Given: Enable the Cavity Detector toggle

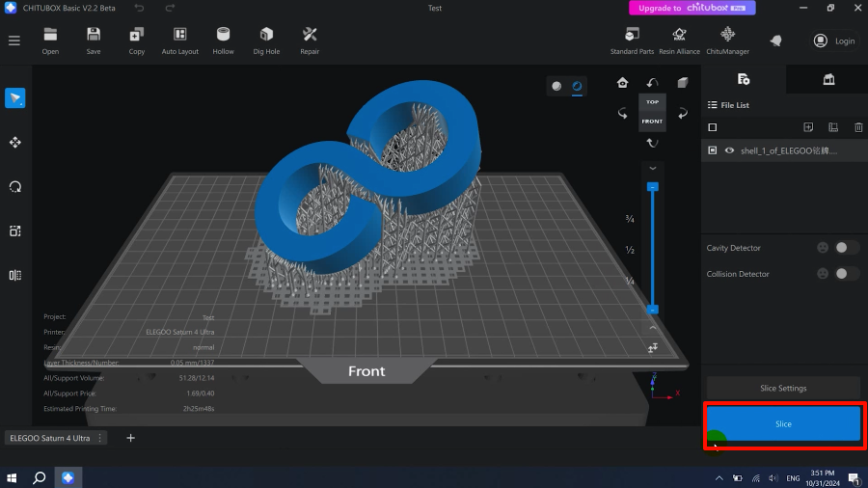Looking at the screenshot, I should click(x=846, y=248).
